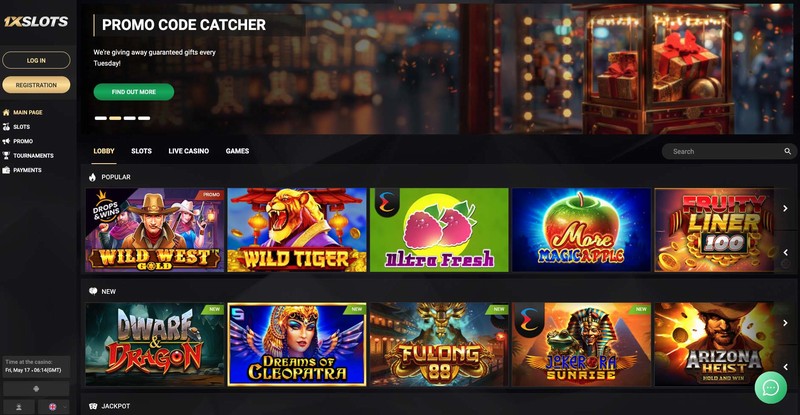
Task: Click the Slots sidebar icon
Action: pyautogui.click(x=6, y=127)
